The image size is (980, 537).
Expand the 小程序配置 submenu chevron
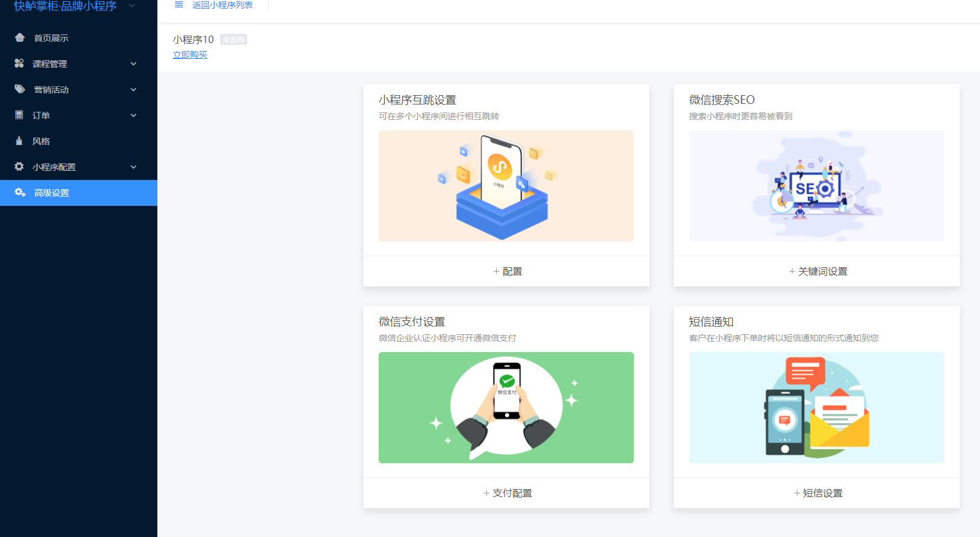[x=133, y=167]
